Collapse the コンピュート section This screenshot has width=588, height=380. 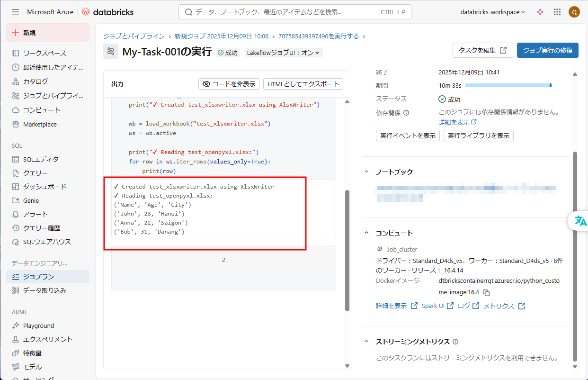tap(366, 233)
